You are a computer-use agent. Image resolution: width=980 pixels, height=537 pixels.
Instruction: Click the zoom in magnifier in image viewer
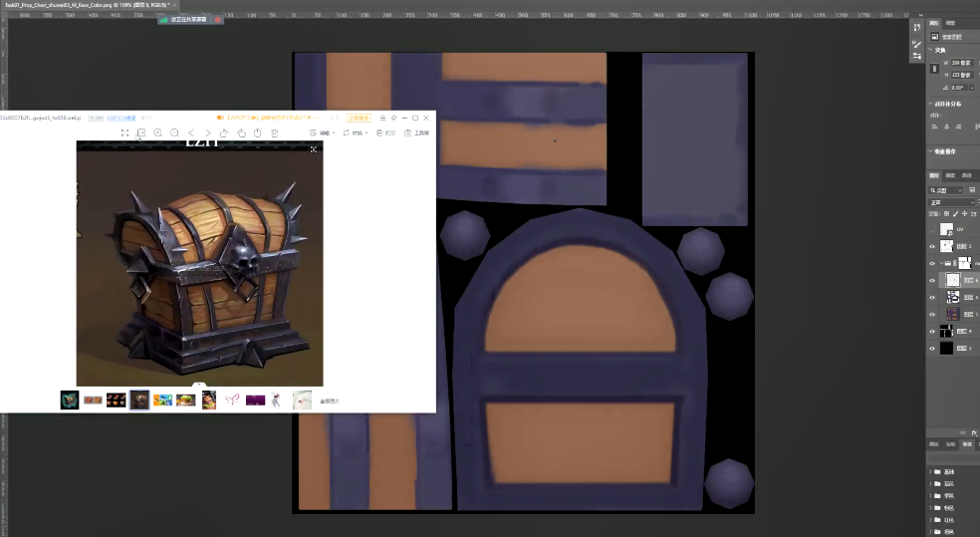(x=157, y=133)
